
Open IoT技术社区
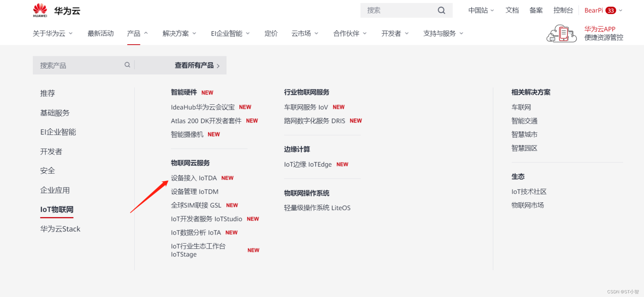click(529, 192)
